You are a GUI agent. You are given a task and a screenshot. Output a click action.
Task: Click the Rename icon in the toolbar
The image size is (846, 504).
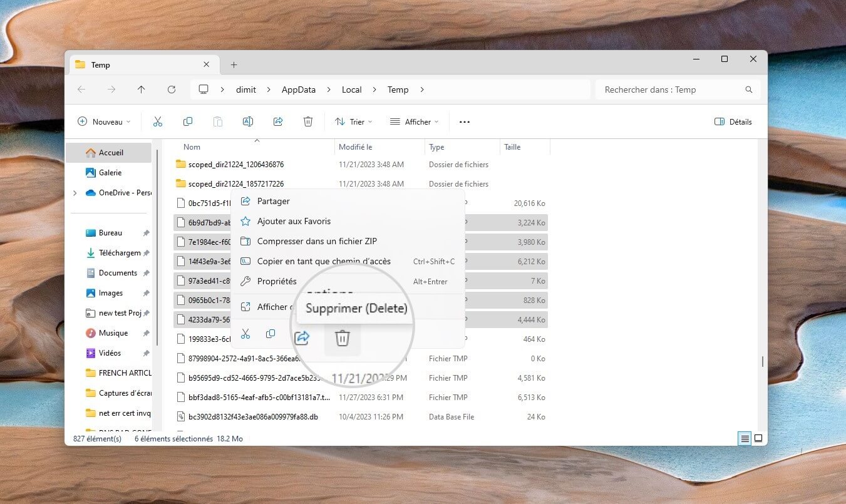point(248,122)
